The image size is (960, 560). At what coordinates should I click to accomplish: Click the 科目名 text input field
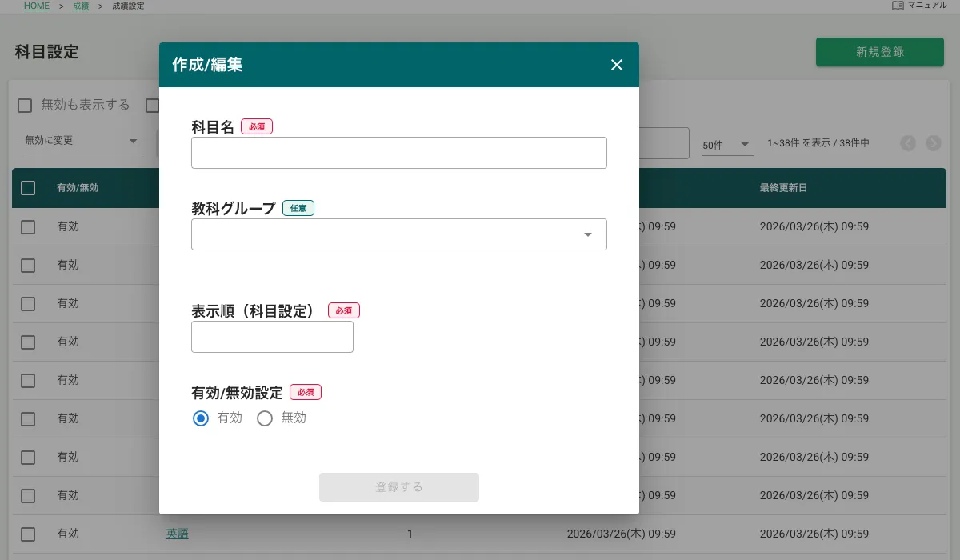[x=398, y=153]
